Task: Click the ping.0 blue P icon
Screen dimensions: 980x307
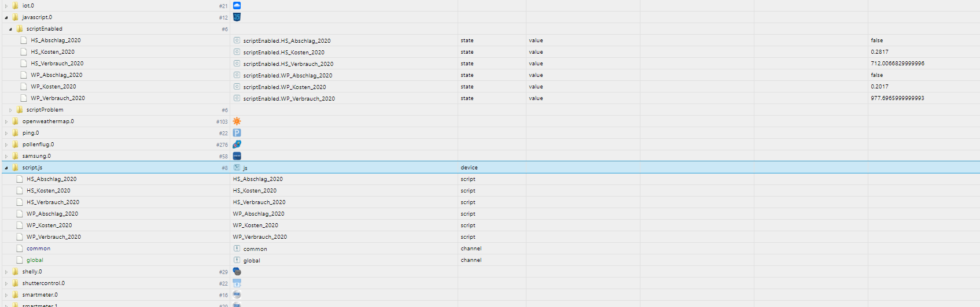Action: [x=237, y=132]
